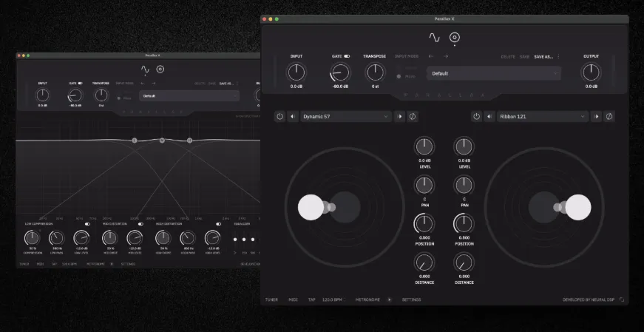Viewport: 644px width, 332px height.
Task: Open TUNER in front window footer
Action: tap(271, 300)
